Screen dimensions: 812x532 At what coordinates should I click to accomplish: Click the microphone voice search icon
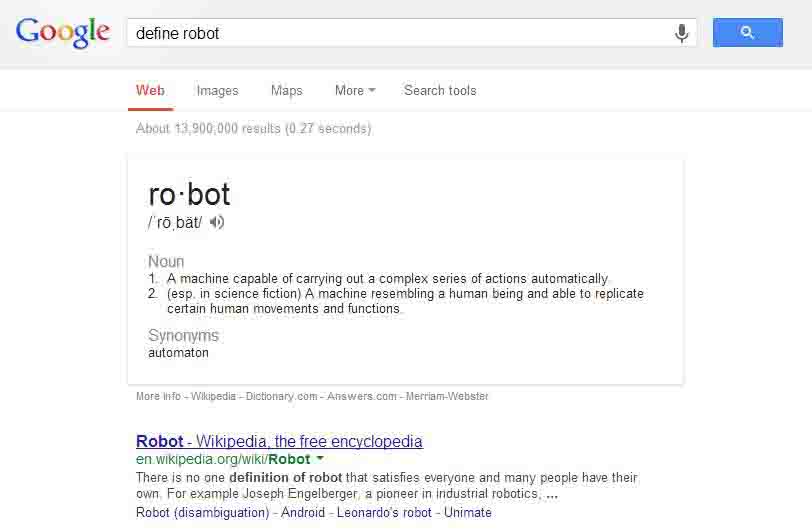[x=682, y=33]
